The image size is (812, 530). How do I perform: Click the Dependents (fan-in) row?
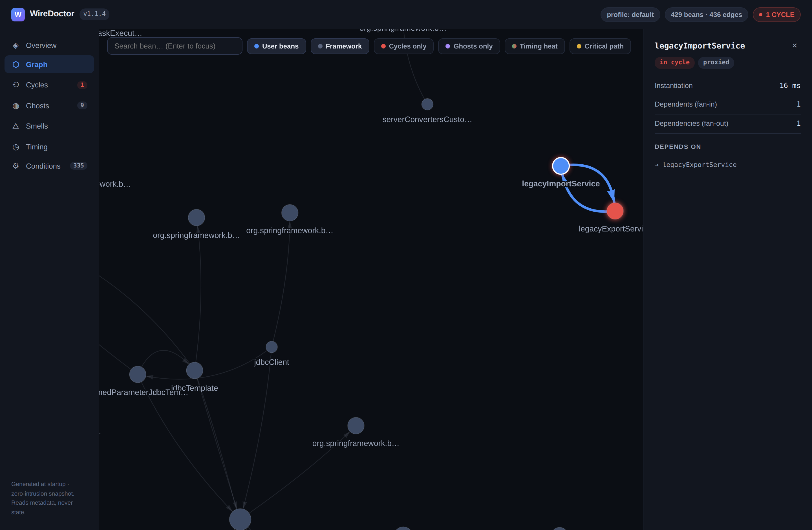[x=727, y=104]
